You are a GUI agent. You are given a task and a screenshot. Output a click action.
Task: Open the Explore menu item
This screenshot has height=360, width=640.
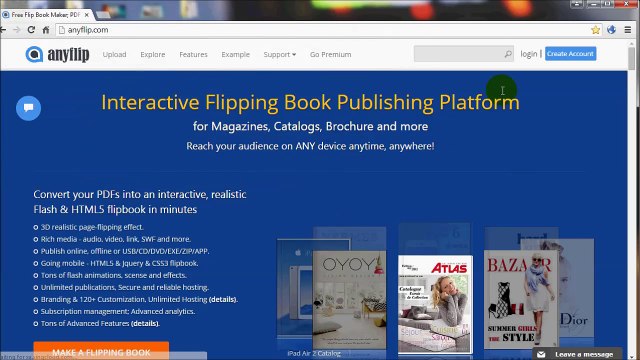point(153,54)
